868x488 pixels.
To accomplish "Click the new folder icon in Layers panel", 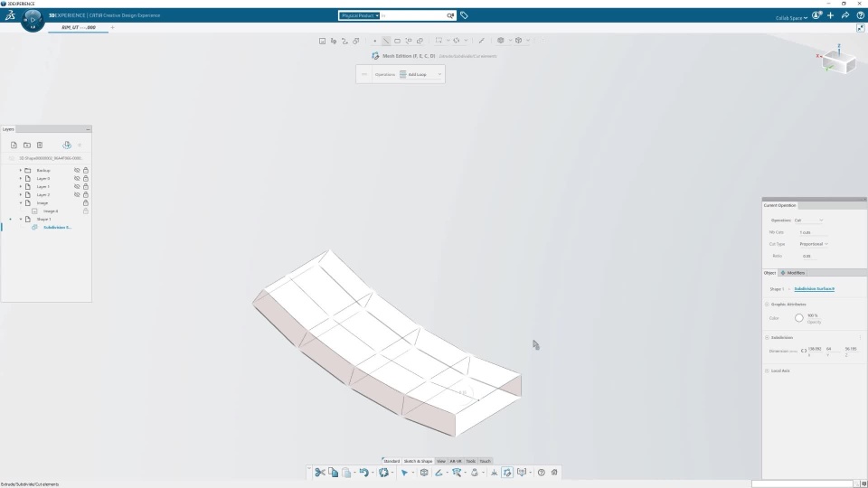I will pyautogui.click(x=26, y=145).
